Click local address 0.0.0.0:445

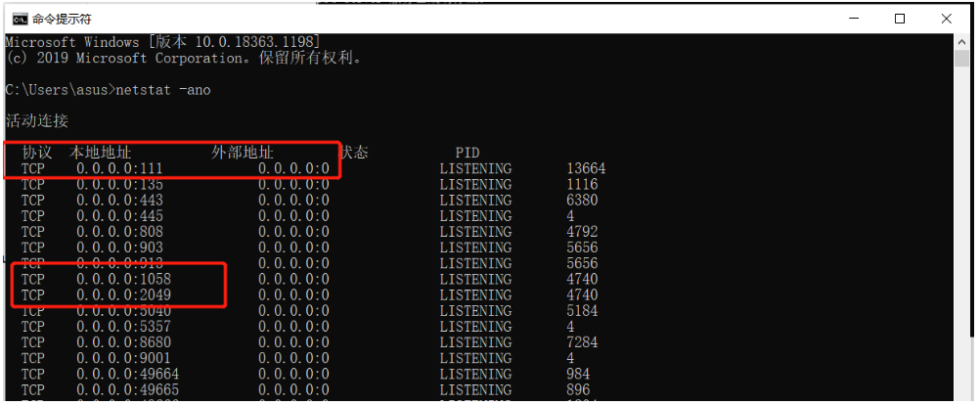coord(119,216)
